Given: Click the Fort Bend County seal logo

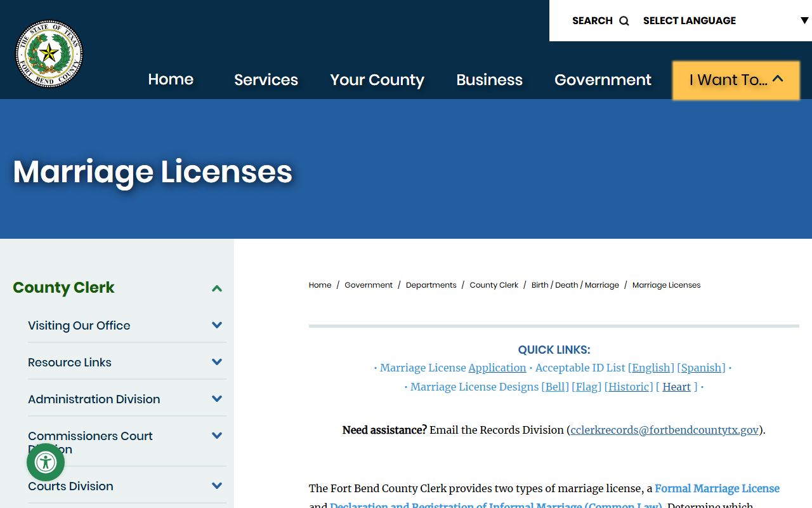Looking at the screenshot, I should point(49,53).
